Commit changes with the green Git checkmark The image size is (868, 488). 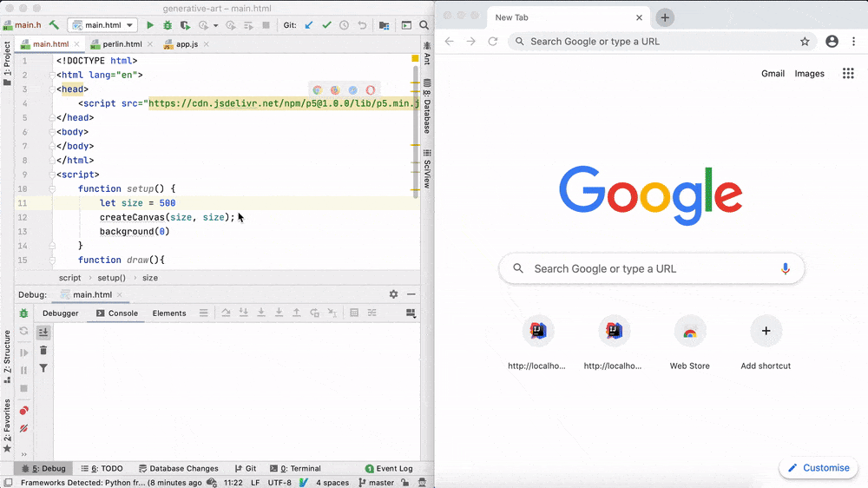tap(326, 25)
